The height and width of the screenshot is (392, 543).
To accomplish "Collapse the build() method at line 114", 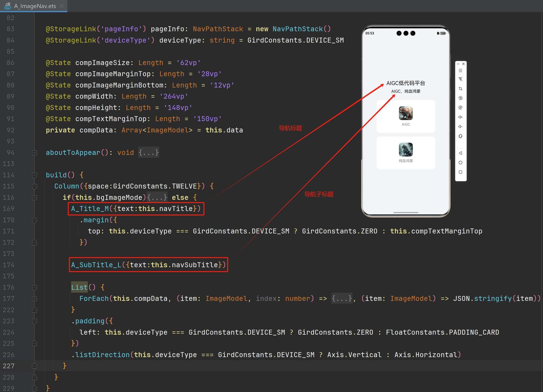I will pos(34,175).
